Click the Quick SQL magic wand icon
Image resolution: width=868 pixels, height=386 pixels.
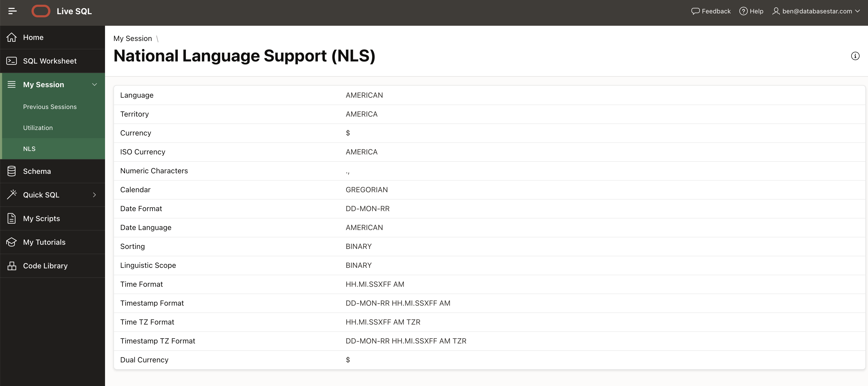click(12, 195)
